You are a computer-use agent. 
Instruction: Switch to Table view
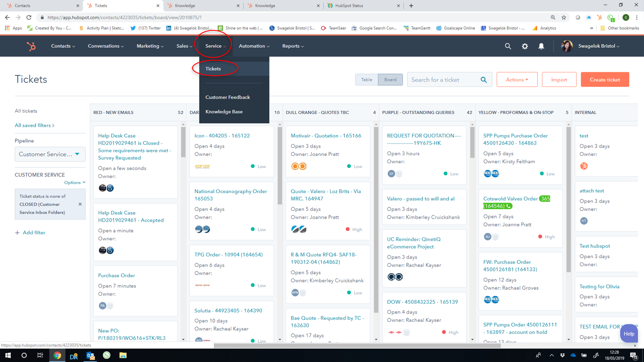click(x=367, y=80)
